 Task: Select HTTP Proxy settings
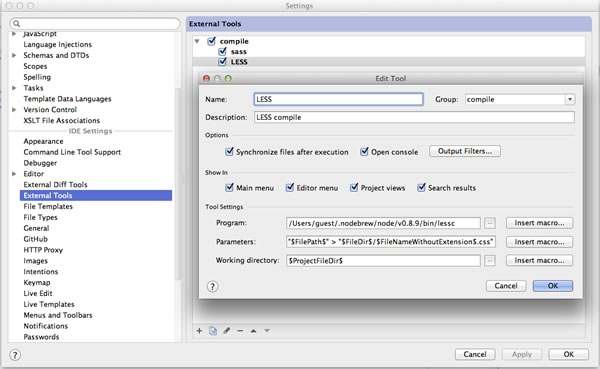click(43, 250)
